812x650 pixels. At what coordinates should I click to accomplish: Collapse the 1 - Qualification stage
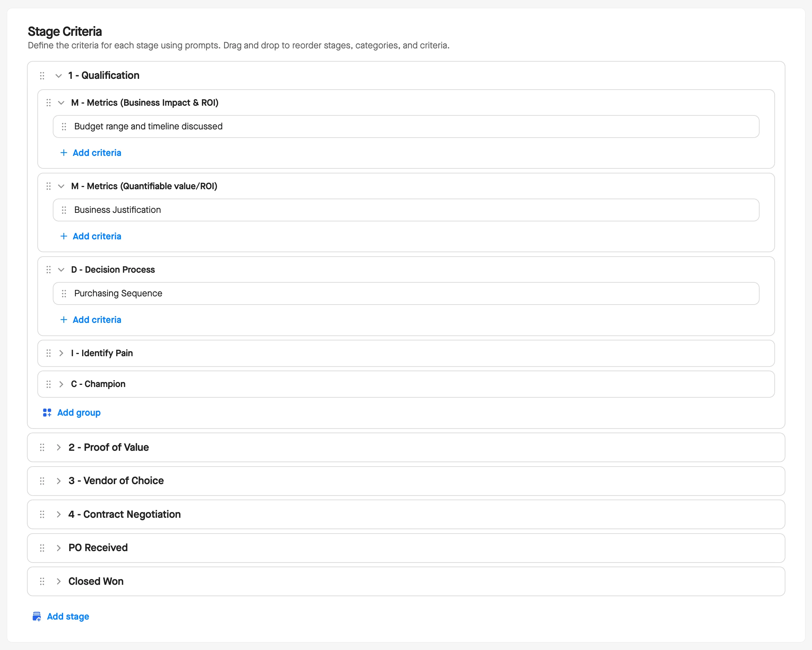(x=58, y=76)
